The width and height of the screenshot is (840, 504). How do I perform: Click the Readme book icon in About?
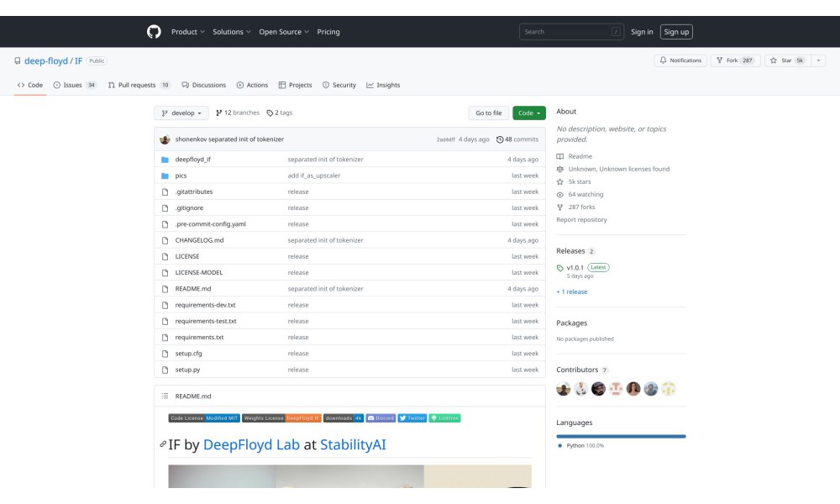click(559, 156)
